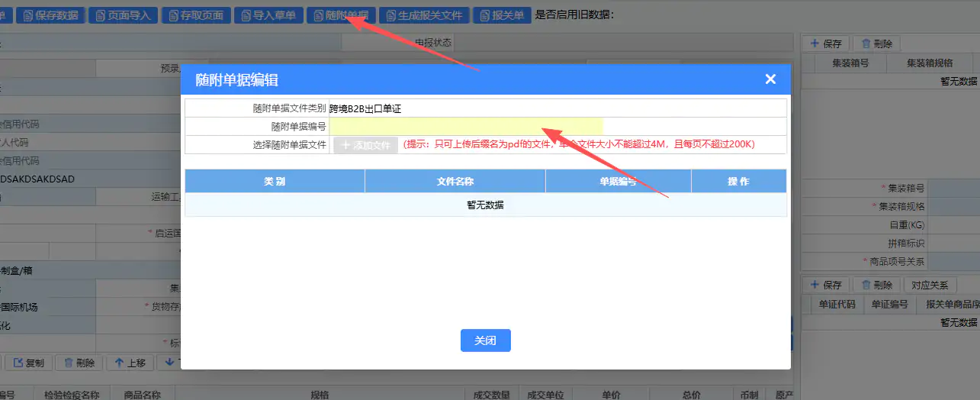Screen dimensions: 980x400
Task: Click the 保存 button in the container panel
Action: tap(826, 44)
